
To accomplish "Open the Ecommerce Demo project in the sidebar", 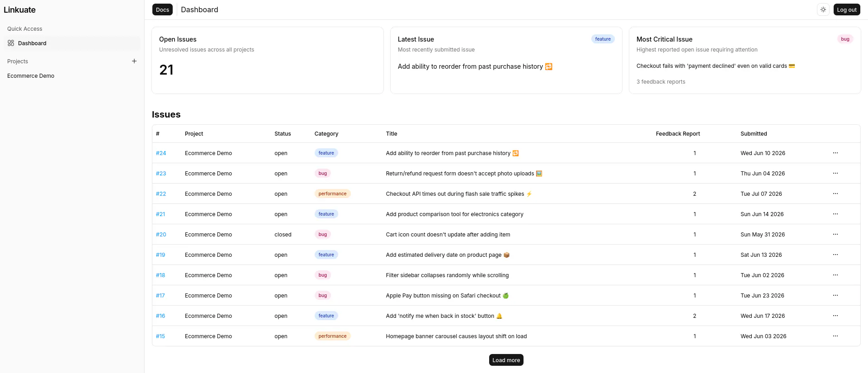I will coord(31,76).
